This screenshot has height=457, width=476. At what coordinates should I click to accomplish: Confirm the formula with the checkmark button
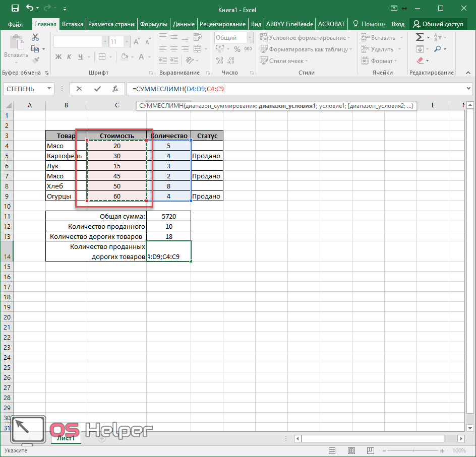(97, 89)
